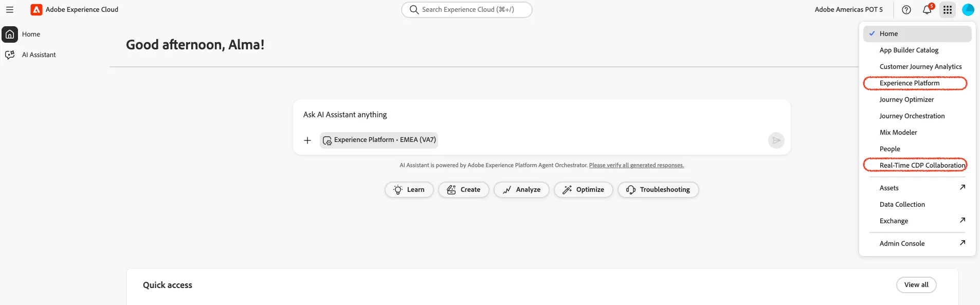Click the Optimize suggestion button

[584, 190]
